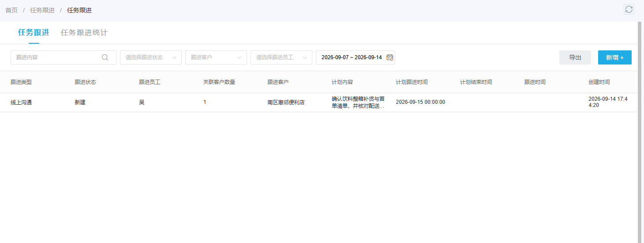This screenshot has height=243, width=644.
Task: Click the 南区惠邻便利店 customer cell
Action: click(x=286, y=102)
